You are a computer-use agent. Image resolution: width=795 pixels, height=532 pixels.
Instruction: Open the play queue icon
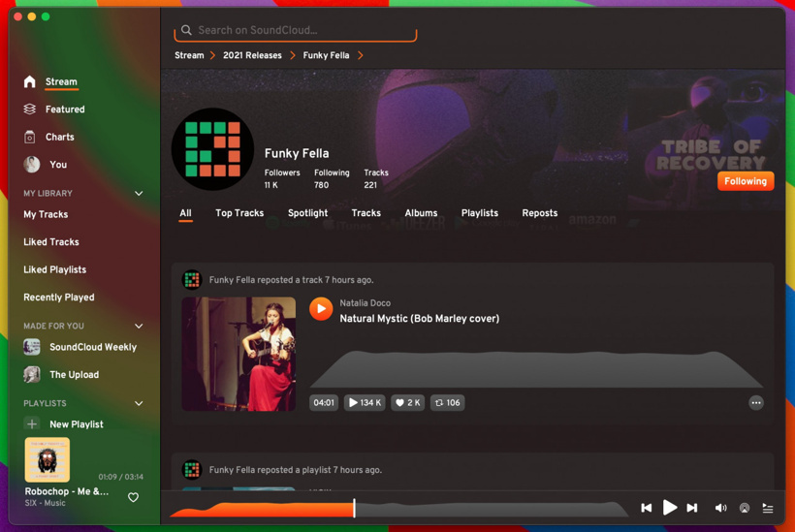coord(768,508)
